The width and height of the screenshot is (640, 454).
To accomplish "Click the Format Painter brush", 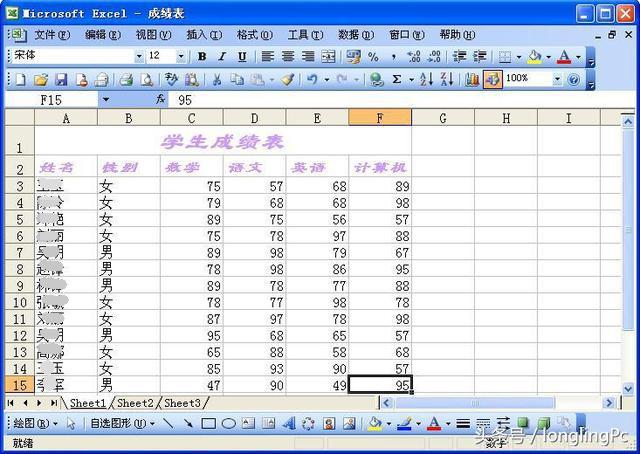I will coord(288,79).
